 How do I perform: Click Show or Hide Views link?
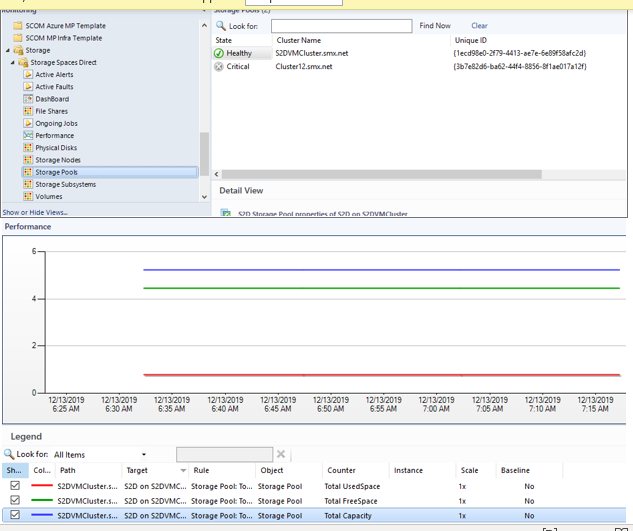point(35,212)
